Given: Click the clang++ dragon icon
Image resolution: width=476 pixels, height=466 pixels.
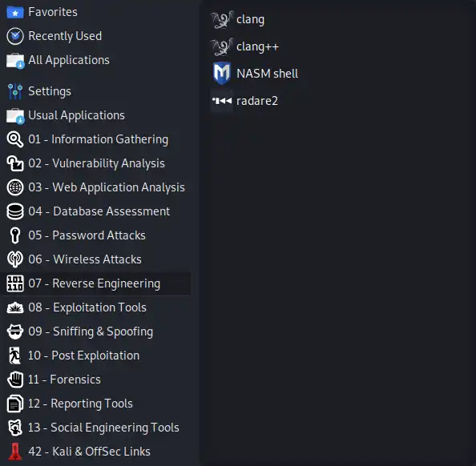Looking at the screenshot, I should (x=222, y=46).
